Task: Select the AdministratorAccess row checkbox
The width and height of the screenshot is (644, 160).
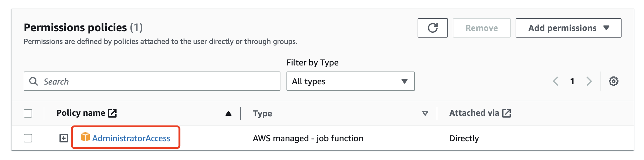Action: point(28,138)
